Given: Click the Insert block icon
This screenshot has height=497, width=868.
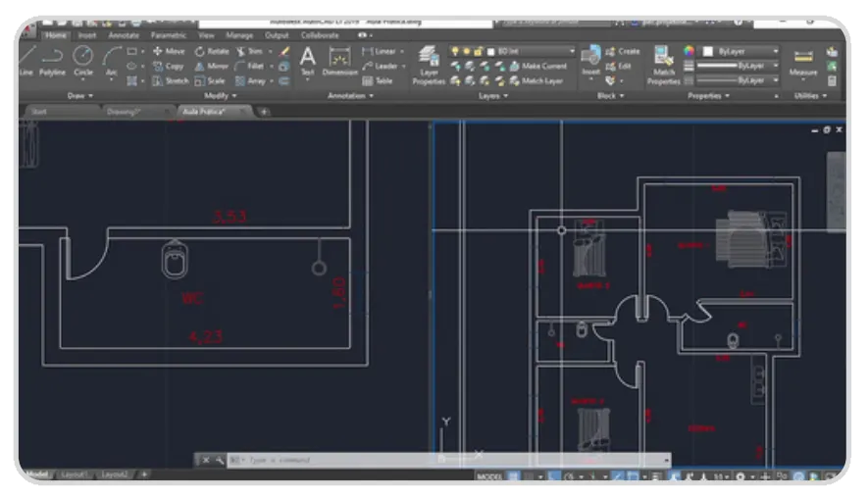Looking at the screenshot, I should (590, 61).
